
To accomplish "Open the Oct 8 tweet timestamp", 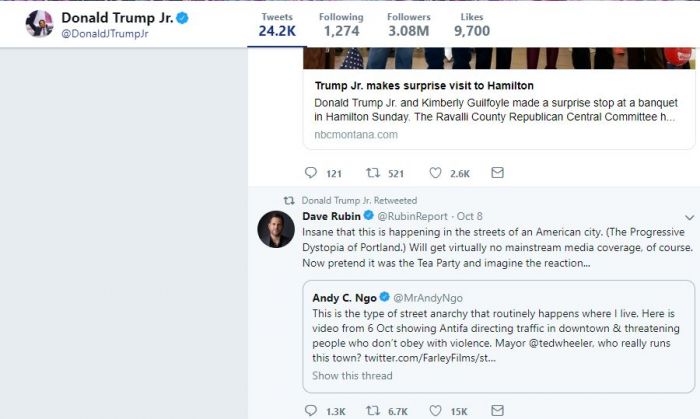I will [x=469, y=216].
